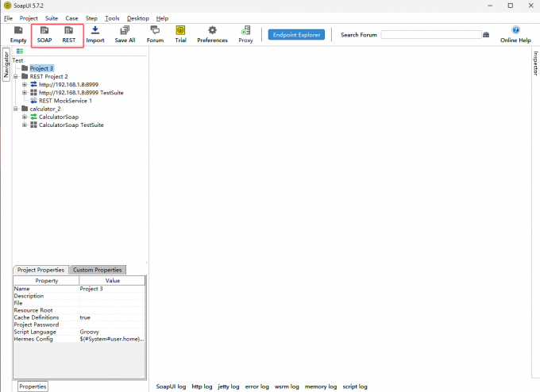
Task: Switch to Project Properties tab
Action: pyautogui.click(x=40, y=270)
